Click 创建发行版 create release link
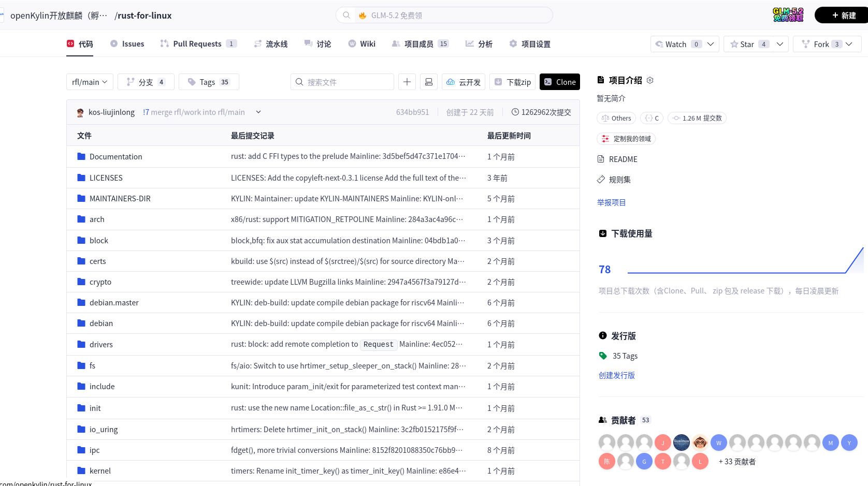This screenshot has height=486, width=868. (x=617, y=375)
